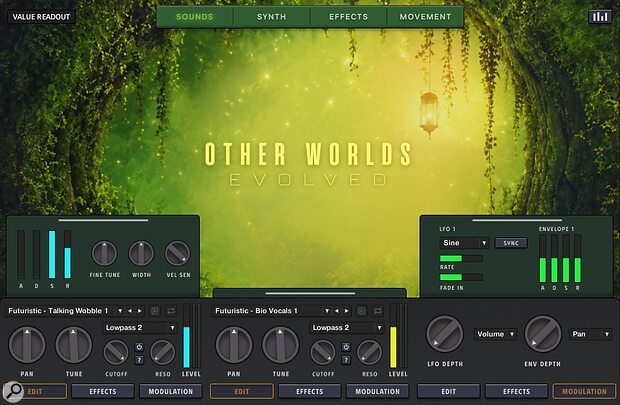Screen dimensions: 620x405
Task: Click the load-sample icon on Bio Vocals layer
Action: [361, 311]
